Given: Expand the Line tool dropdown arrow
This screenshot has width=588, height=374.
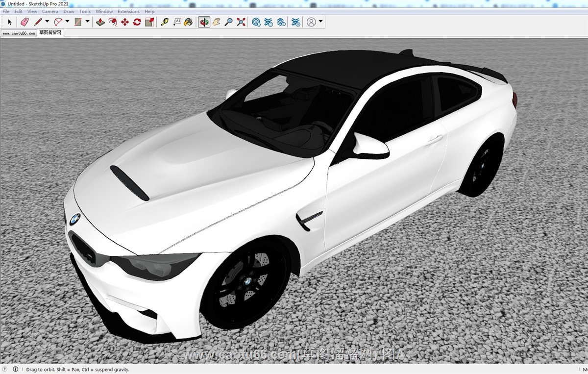Looking at the screenshot, I should (47, 22).
